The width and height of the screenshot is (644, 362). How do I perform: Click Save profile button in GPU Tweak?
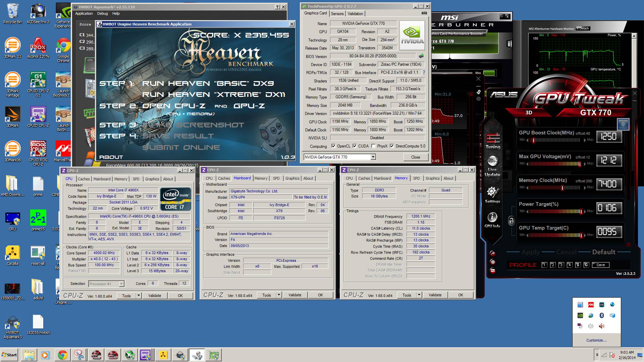click(x=600, y=265)
